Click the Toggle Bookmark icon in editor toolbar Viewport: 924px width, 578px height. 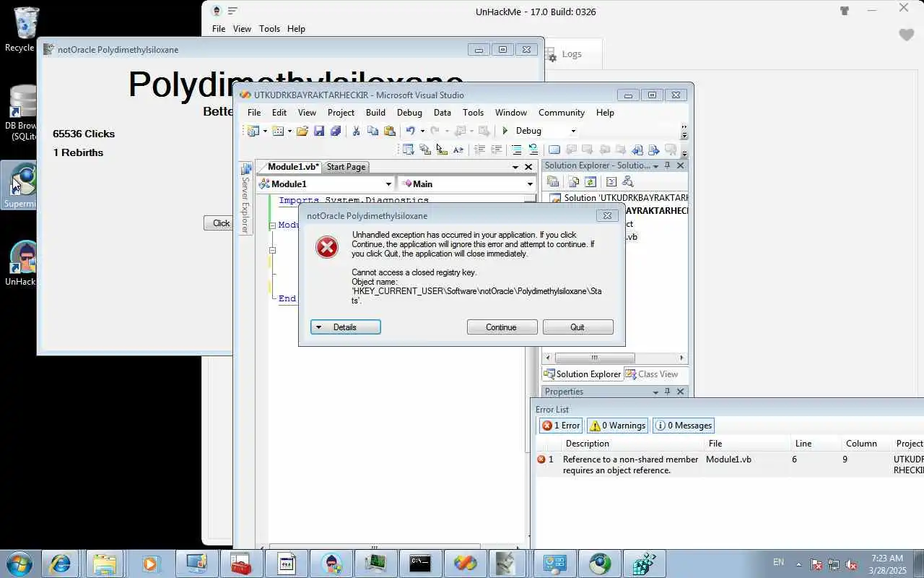point(554,150)
